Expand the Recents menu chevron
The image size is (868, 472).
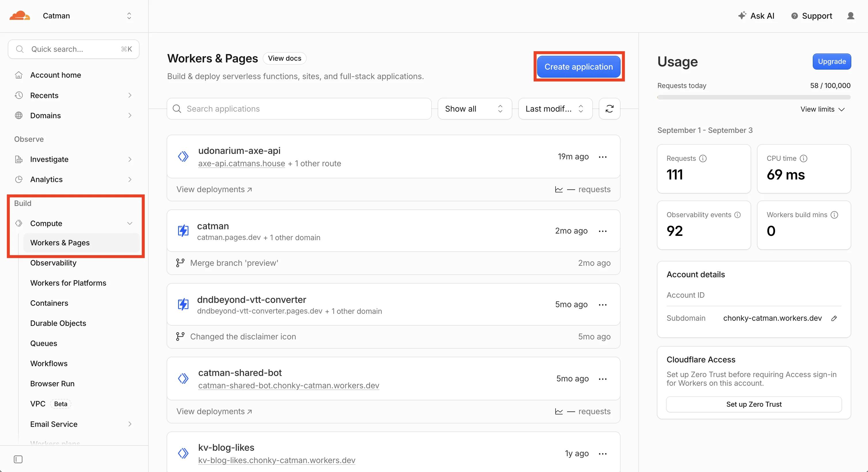(x=130, y=95)
